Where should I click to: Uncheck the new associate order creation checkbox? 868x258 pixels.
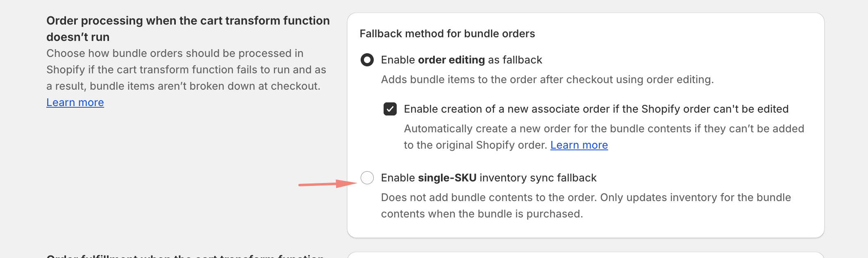(390, 109)
